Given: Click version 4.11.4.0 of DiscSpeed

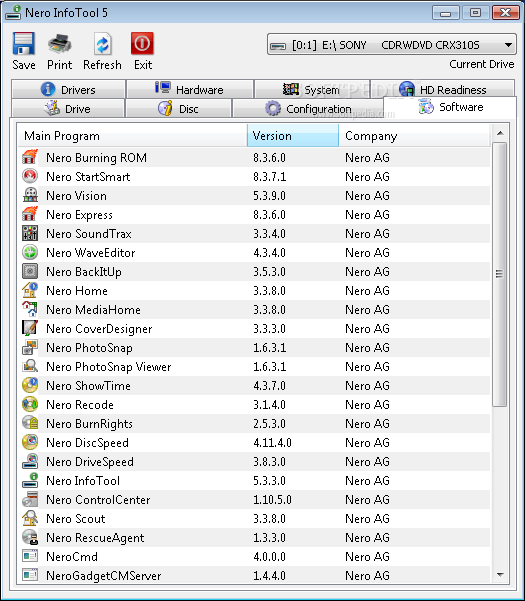Looking at the screenshot, I should point(272,443).
